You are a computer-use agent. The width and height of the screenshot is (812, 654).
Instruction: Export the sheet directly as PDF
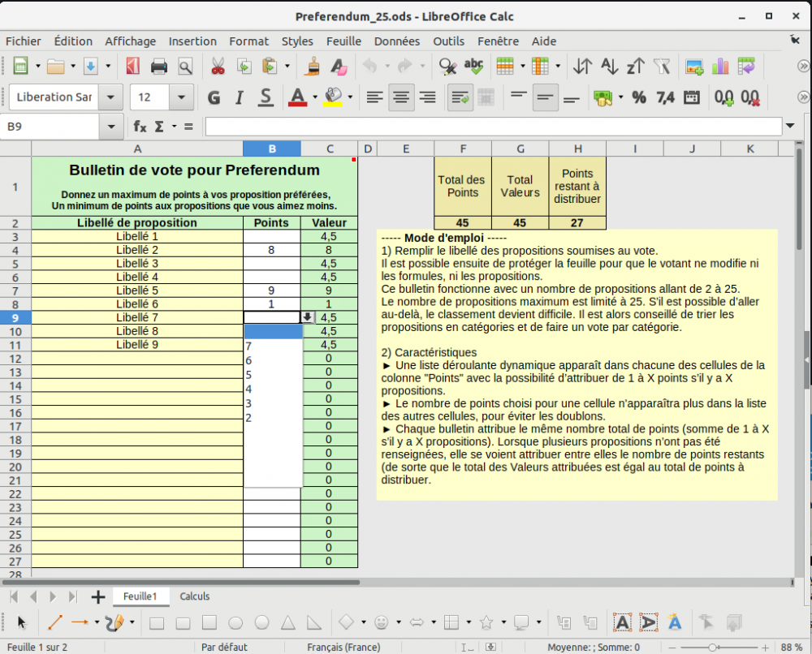(133, 67)
